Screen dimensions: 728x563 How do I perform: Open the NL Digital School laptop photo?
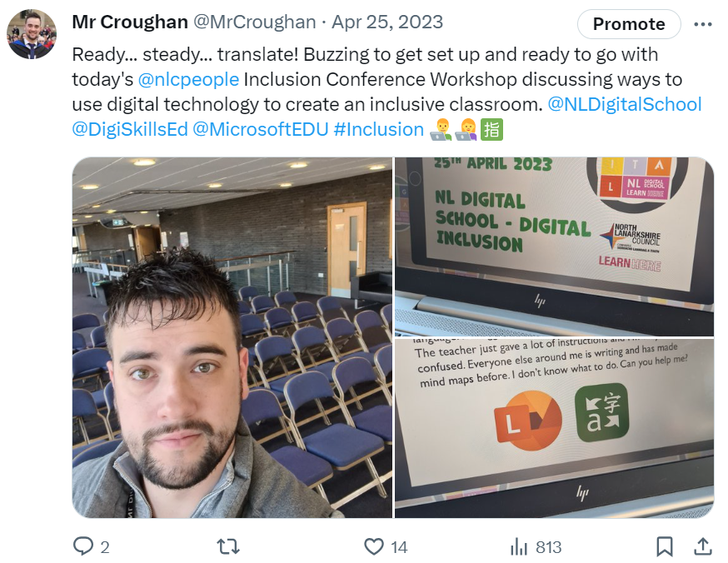(555, 247)
